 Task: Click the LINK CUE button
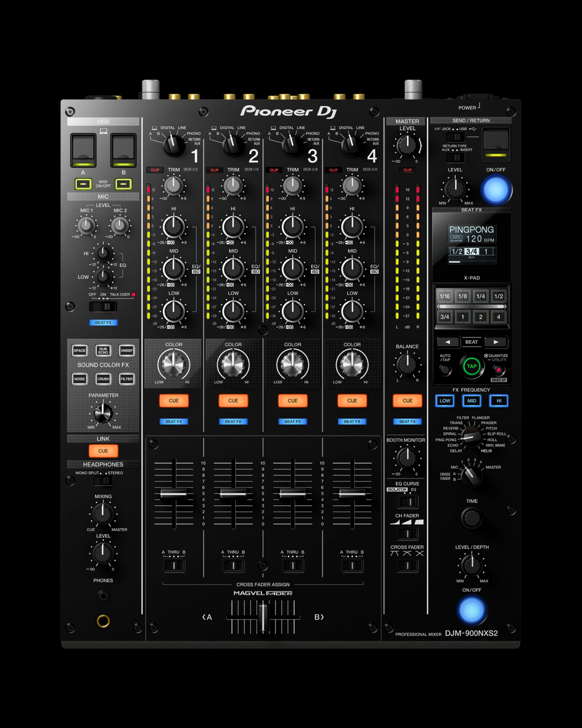[x=103, y=451]
